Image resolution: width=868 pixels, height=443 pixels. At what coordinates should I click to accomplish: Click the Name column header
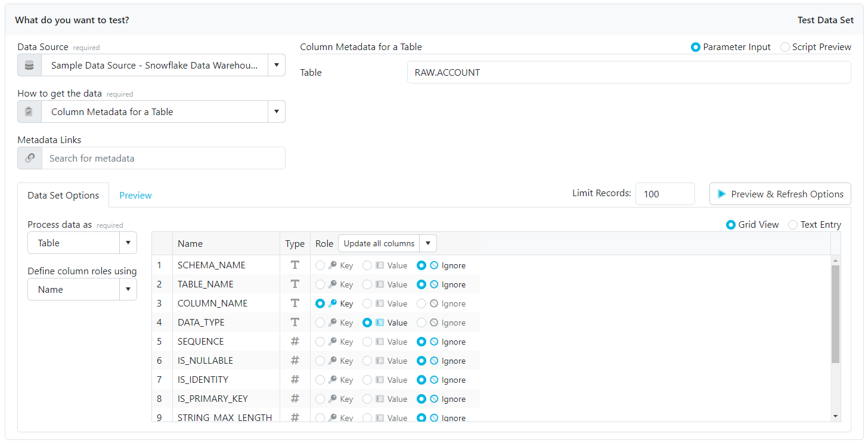[x=226, y=243]
